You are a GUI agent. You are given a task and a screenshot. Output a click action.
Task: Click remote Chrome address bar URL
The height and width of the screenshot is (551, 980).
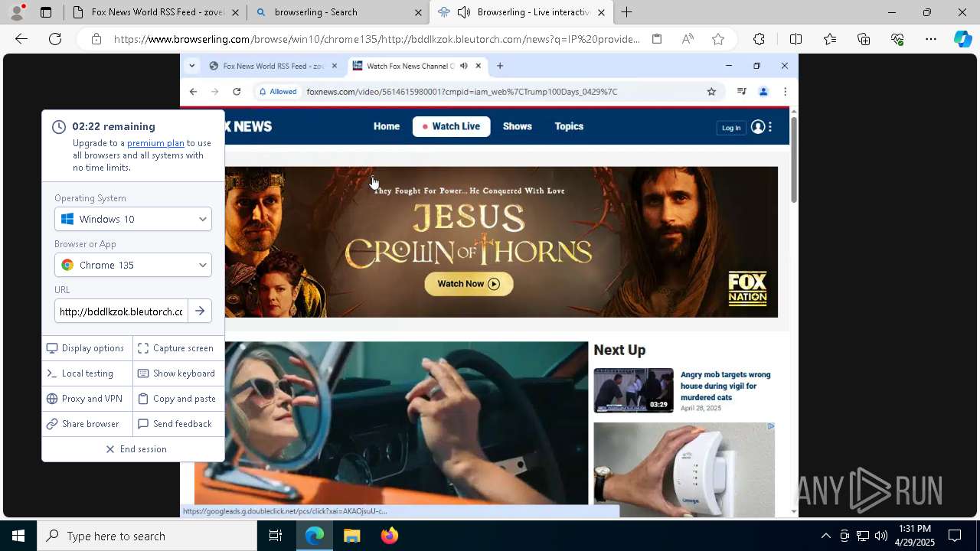[x=462, y=92]
